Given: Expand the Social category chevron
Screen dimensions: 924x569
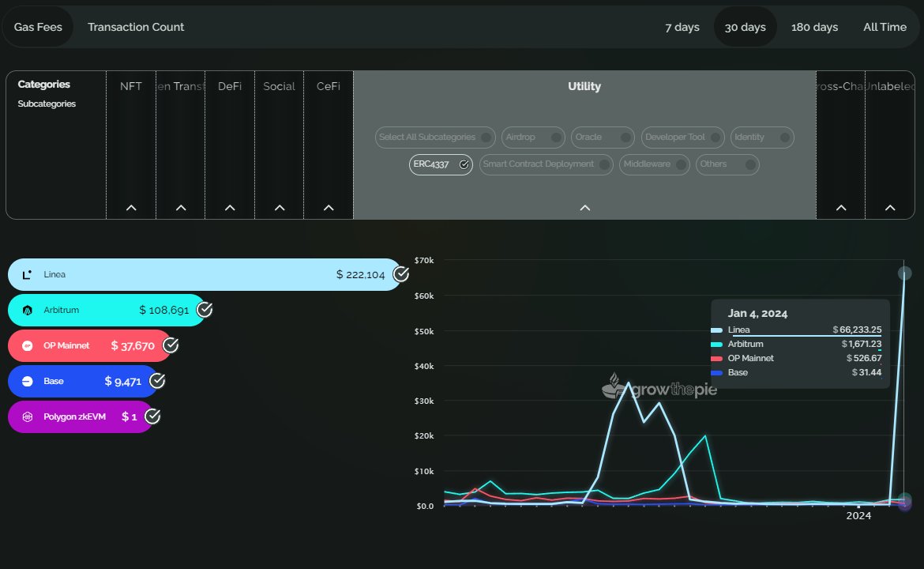Looking at the screenshot, I should pyautogui.click(x=280, y=208).
